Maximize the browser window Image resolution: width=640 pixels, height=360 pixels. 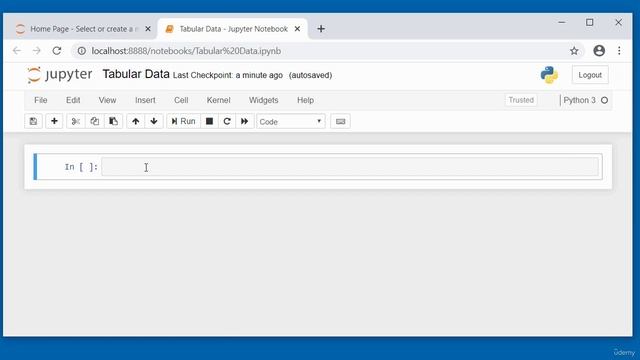pos(590,22)
